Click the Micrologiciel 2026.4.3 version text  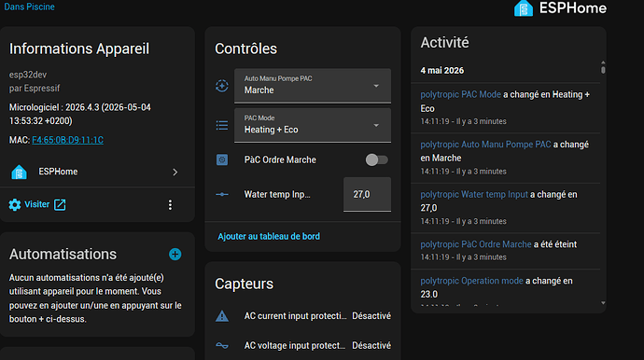pos(80,114)
